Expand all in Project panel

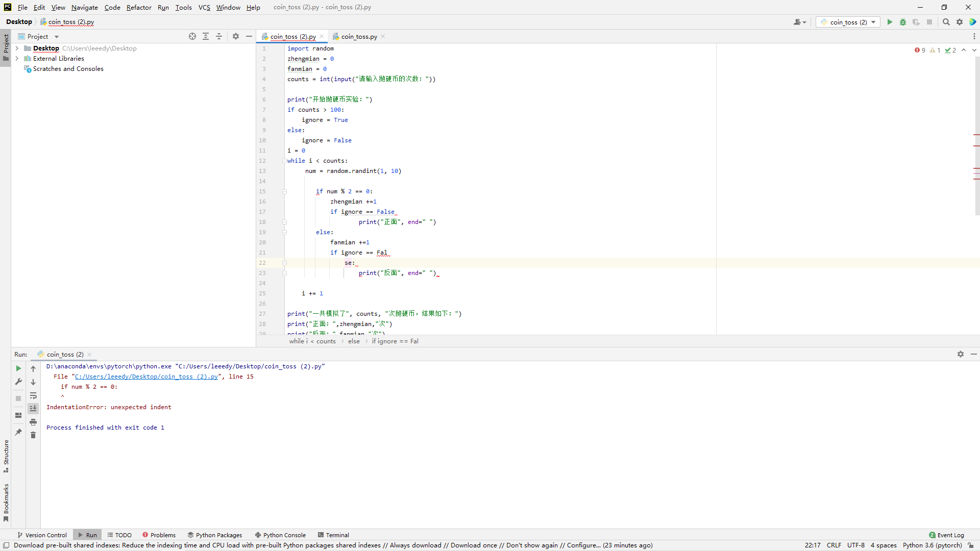(206, 36)
